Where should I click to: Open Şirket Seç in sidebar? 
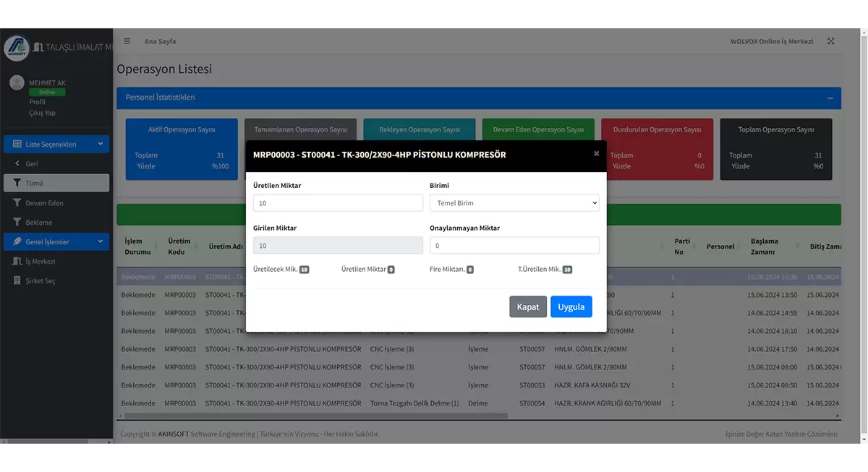[40, 280]
